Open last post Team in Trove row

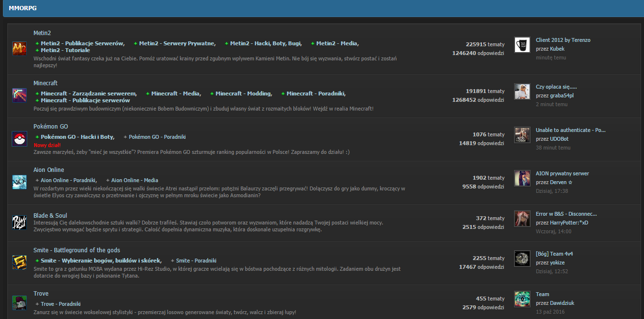pyautogui.click(x=543, y=294)
